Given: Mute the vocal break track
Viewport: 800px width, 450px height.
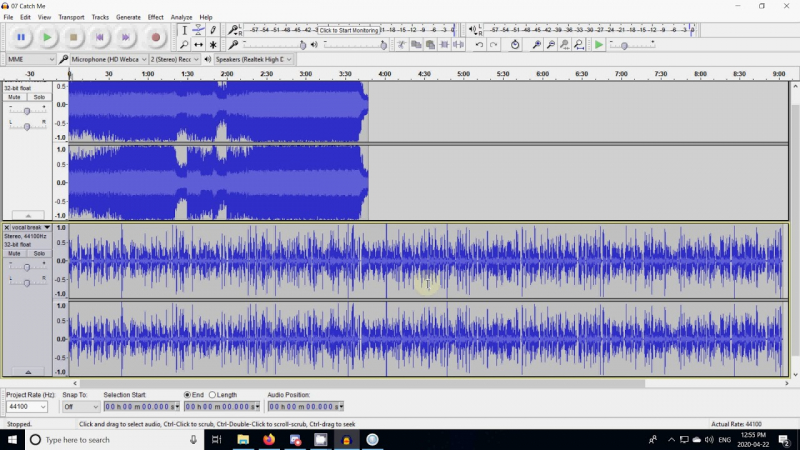Looking at the screenshot, I should (x=15, y=254).
